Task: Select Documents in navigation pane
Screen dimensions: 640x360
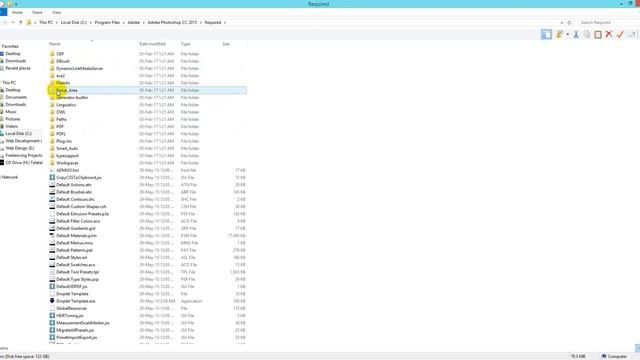Action: (16, 97)
